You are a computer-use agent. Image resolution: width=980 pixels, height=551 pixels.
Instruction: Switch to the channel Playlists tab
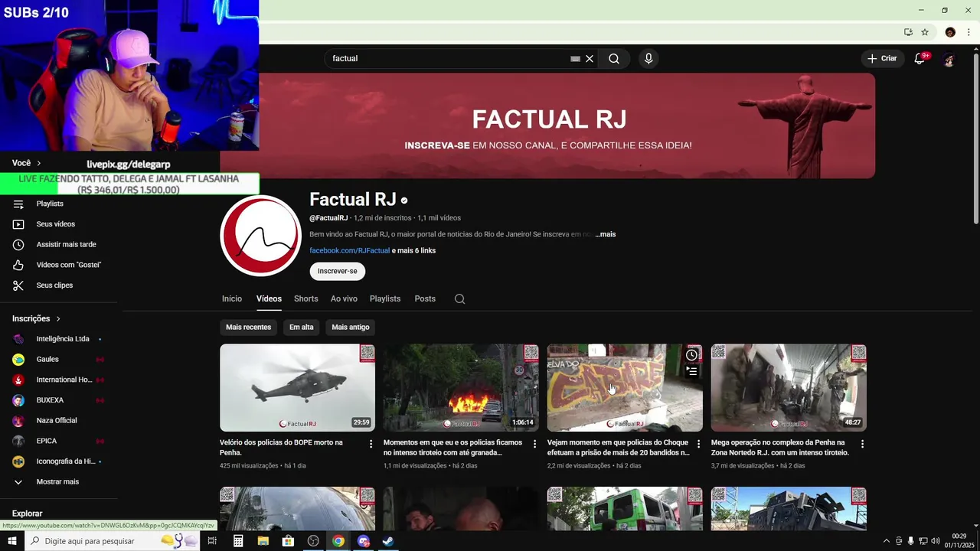pyautogui.click(x=385, y=299)
